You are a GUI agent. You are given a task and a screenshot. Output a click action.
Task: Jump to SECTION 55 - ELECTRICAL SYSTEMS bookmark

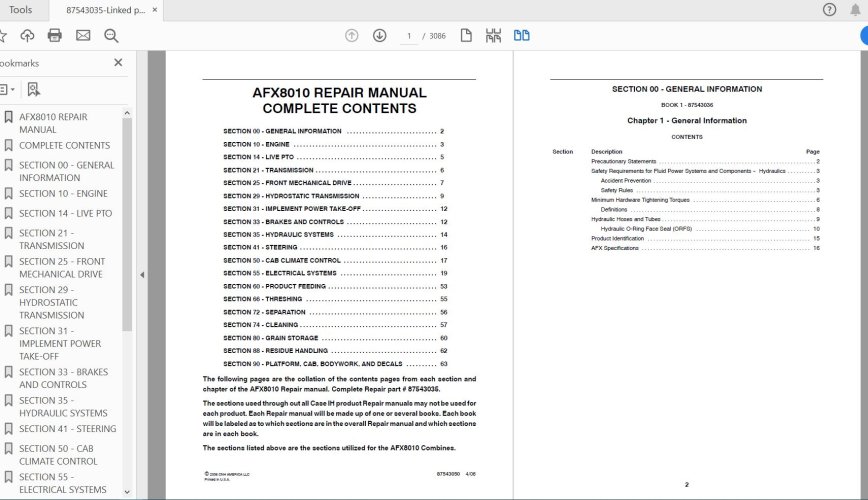(63, 483)
